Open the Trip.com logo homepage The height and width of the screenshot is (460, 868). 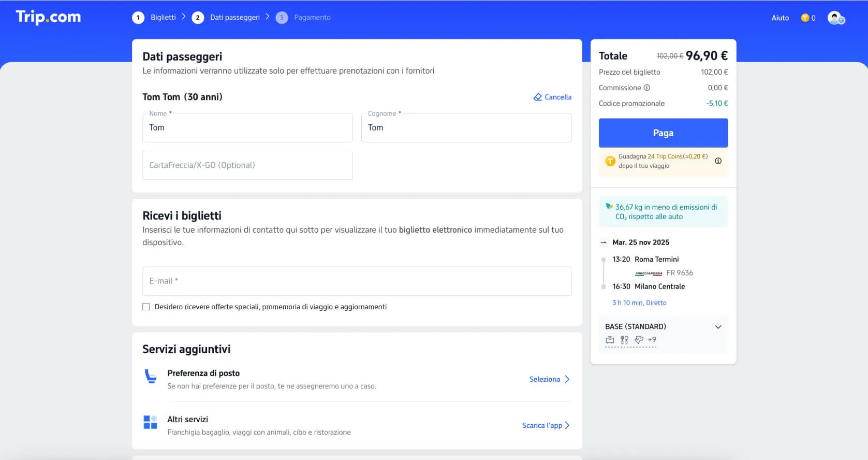(x=48, y=17)
